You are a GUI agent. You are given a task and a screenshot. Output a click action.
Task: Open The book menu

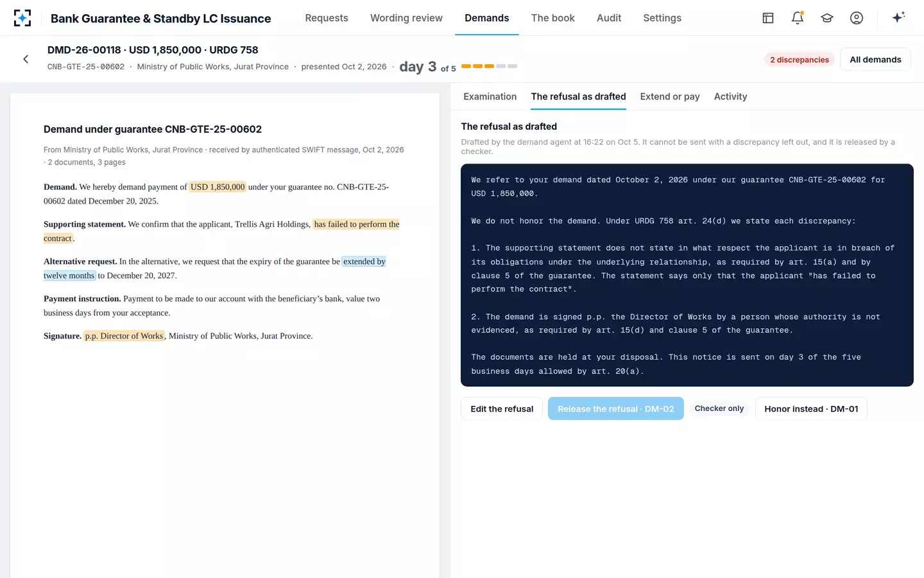(x=553, y=18)
